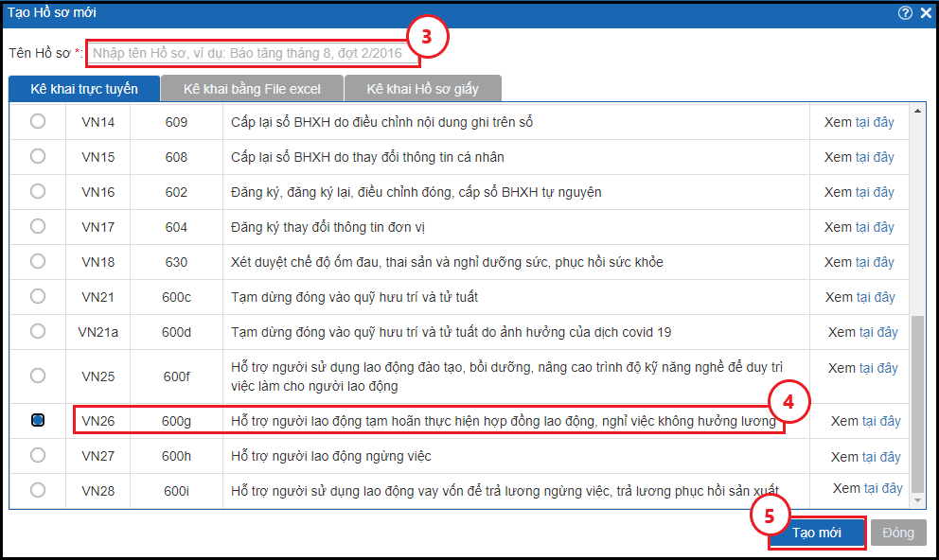Click 'Hỗ trợ người sử dụng lao động vay vốn' text
This screenshot has height=560, width=939.
505,491
